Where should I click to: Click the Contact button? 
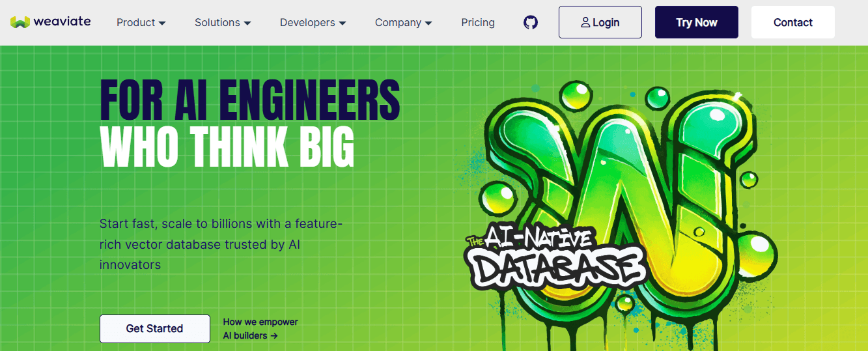click(793, 22)
